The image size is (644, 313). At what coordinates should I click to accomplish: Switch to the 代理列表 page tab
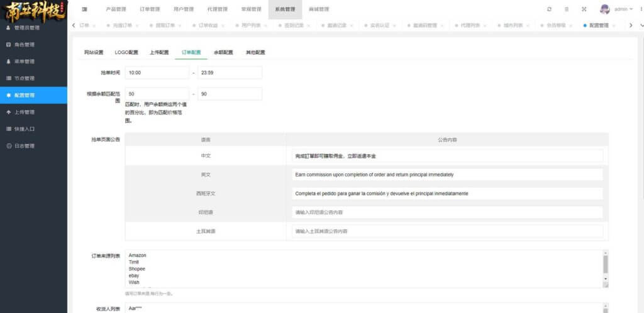[470, 25]
